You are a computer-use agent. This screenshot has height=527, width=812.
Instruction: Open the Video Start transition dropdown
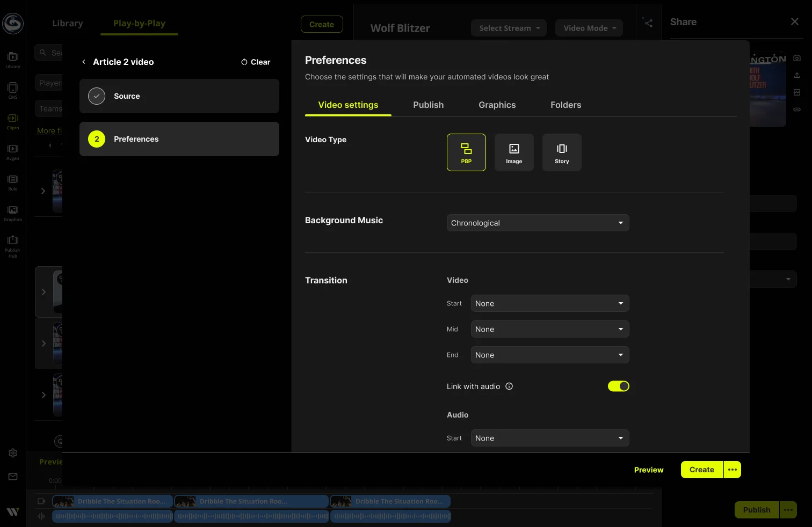click(x=550, y=303)
